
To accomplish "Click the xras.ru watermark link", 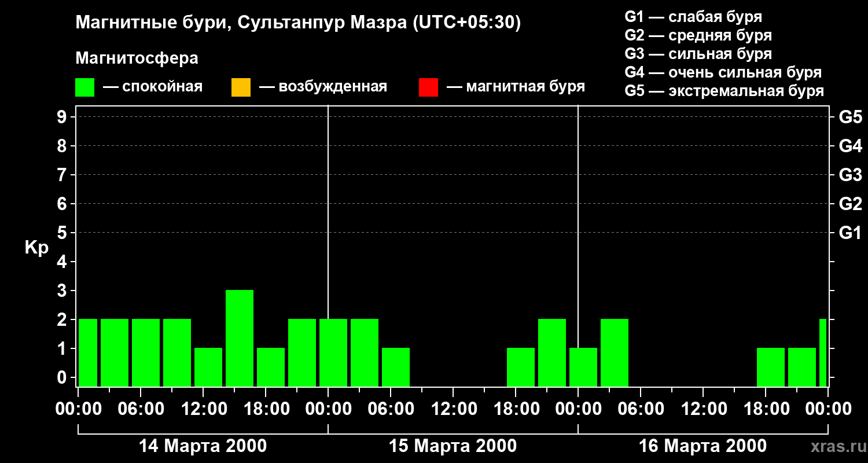I will click(835, 446).
